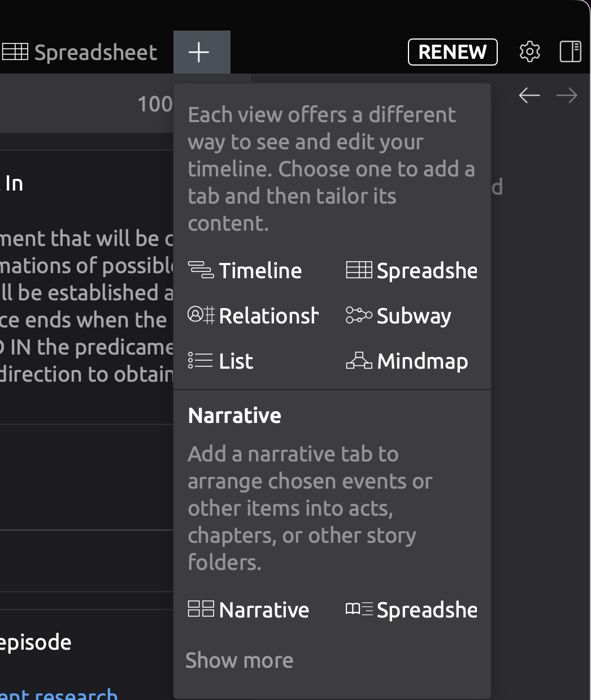Click the Timeline view icon

click(201, 270)
